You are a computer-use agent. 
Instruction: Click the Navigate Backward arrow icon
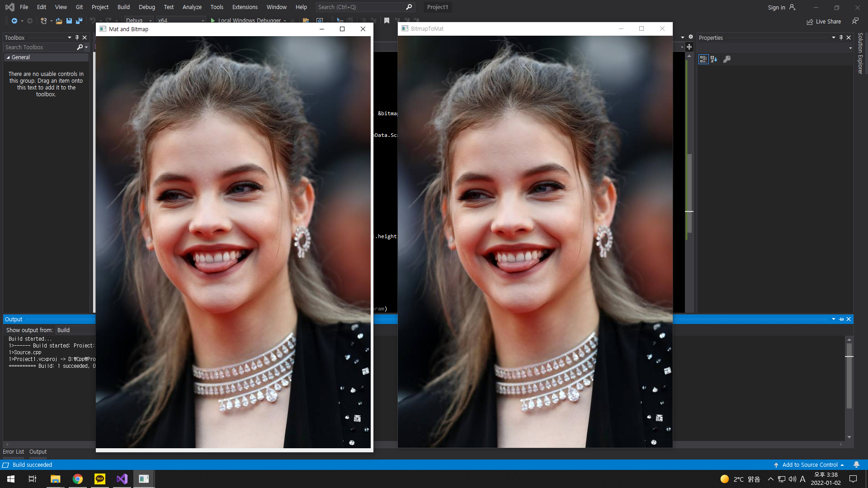[14, 21]
